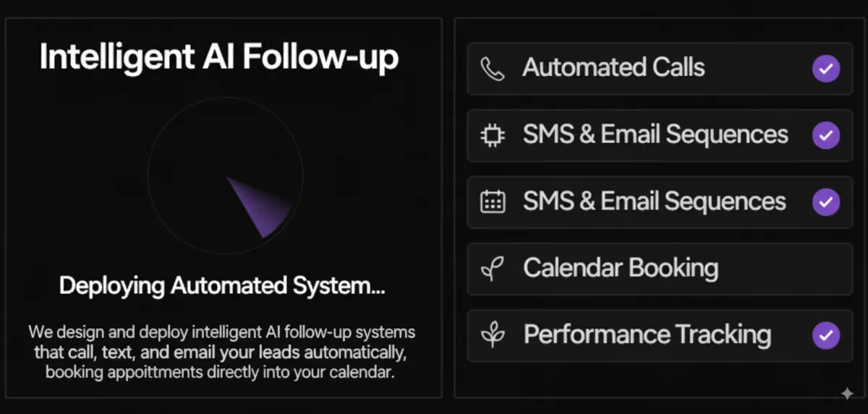Click the sprout icon beside Calendar Booking
The image size is (868, 414).
coord(493,269)
